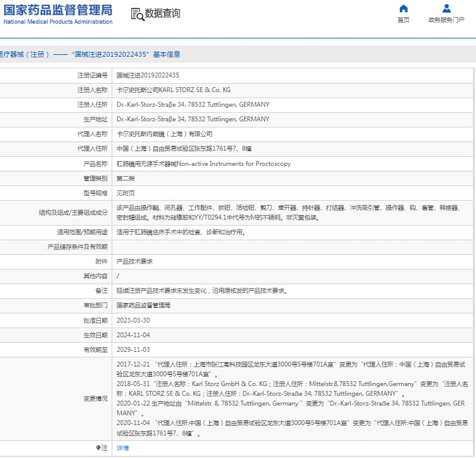Click the 适用范围/预期用途 label
Screen dimensions: 476x458
pos(82,232)
